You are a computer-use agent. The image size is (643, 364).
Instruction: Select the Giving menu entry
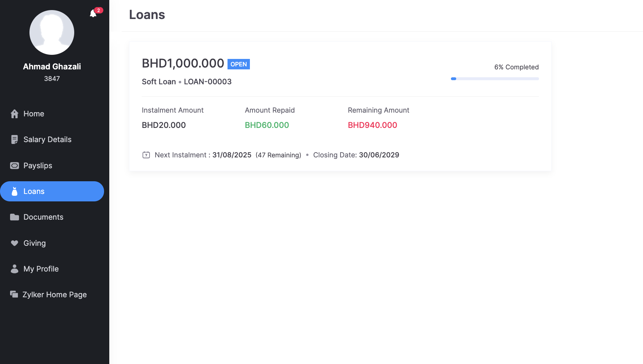(x=35, y=243)
